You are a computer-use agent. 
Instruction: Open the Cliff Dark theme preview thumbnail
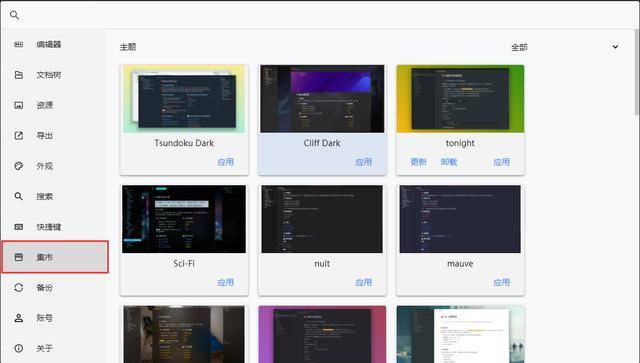[322, 98]
